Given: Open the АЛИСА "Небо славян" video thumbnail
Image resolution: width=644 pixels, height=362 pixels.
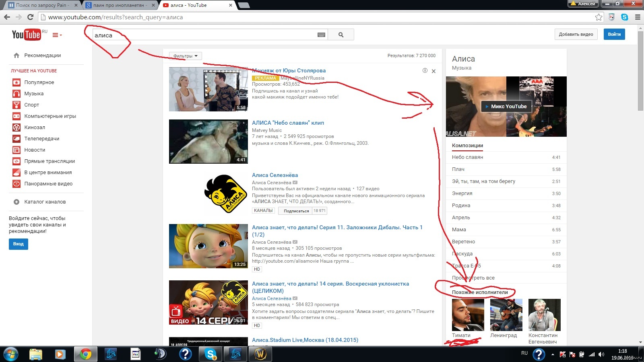Looking at the screenshot, I should click(208, 142).
